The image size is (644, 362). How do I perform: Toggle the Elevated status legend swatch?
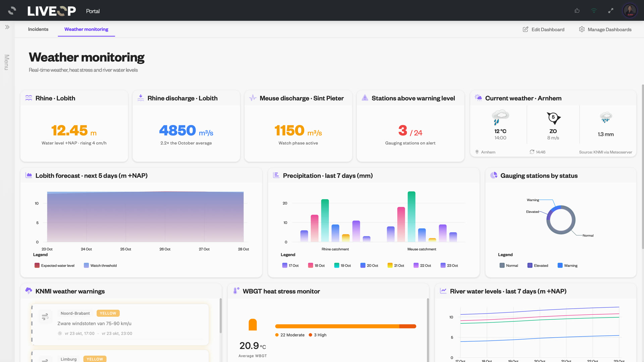click(x=530, y=265)
